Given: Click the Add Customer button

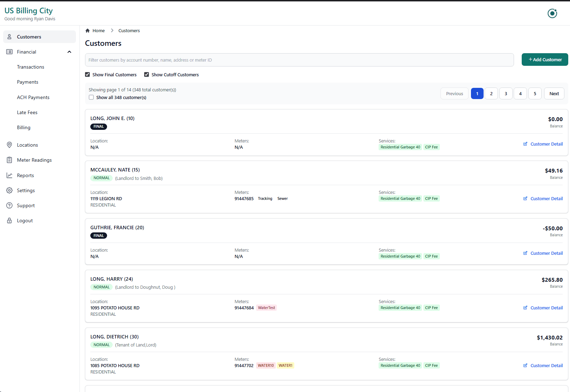Looking at the screenshot, I should click(x=544, y=59).
